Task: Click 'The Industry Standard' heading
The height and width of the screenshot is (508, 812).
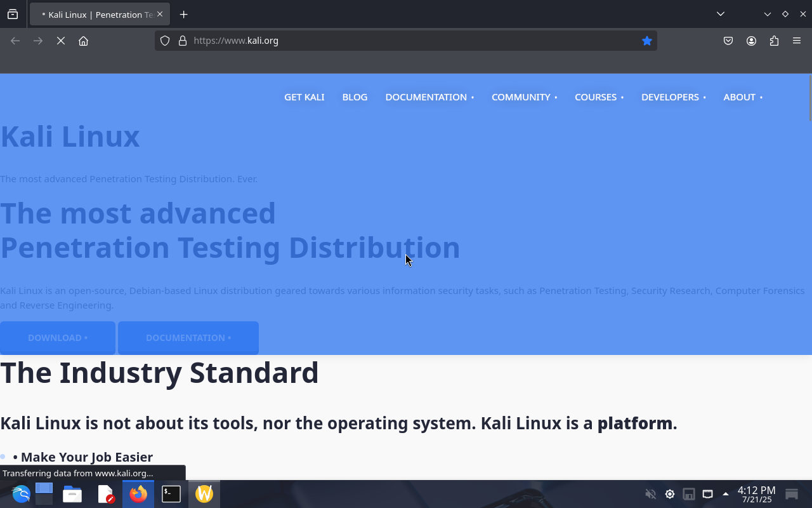Action: [x=159, y=373]
